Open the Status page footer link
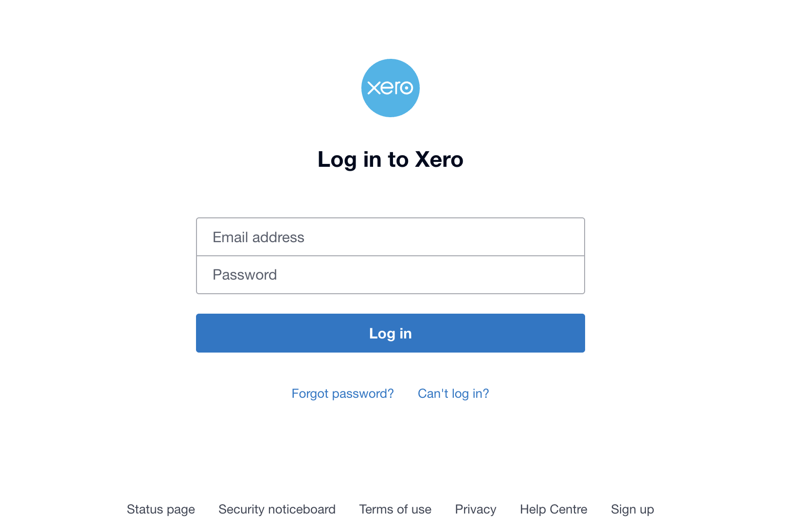Image resolution: width=785 pixels, height=532 pixels. click(161, 509)
